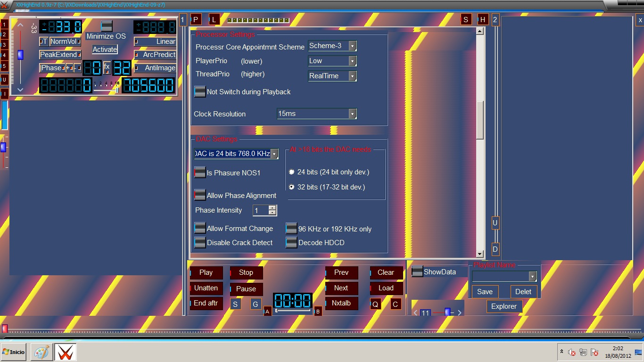The height and width of the screenshot is (362, 644).
Task: Click the U button in the left side strip
Action: (4, 80)
